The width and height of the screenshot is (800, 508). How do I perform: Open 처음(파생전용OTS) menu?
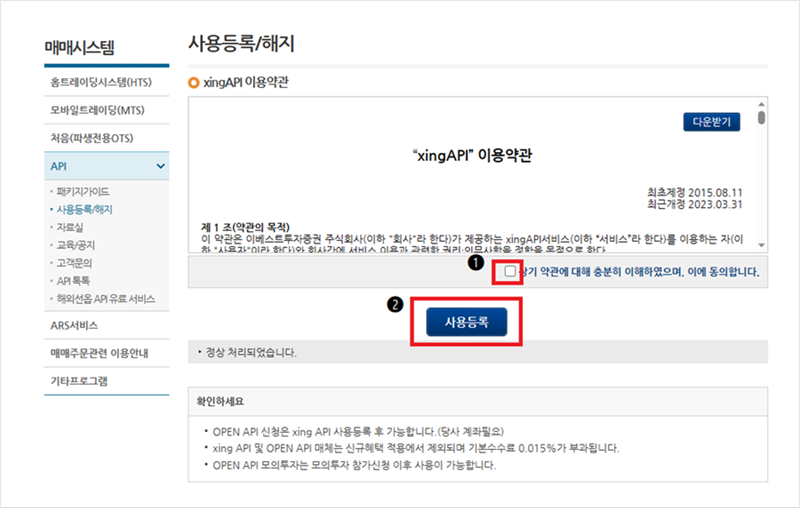tap(107, 138)
